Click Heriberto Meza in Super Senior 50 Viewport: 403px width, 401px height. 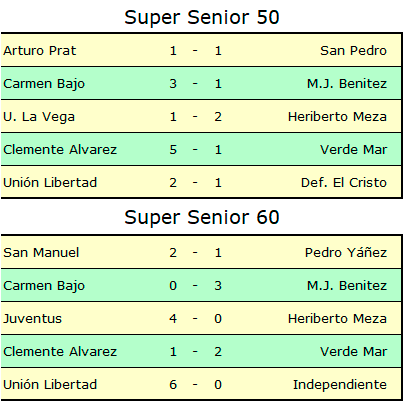(337, 117)
